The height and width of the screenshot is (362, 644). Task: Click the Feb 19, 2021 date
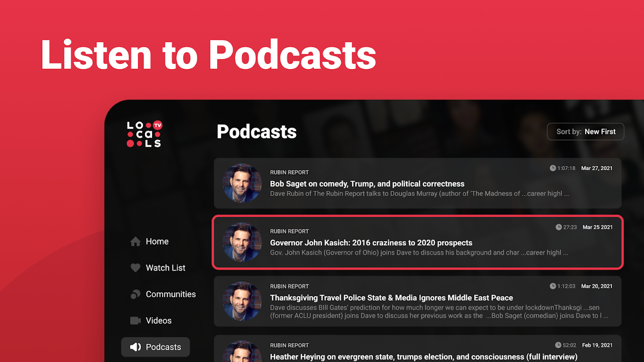(597, 345)
